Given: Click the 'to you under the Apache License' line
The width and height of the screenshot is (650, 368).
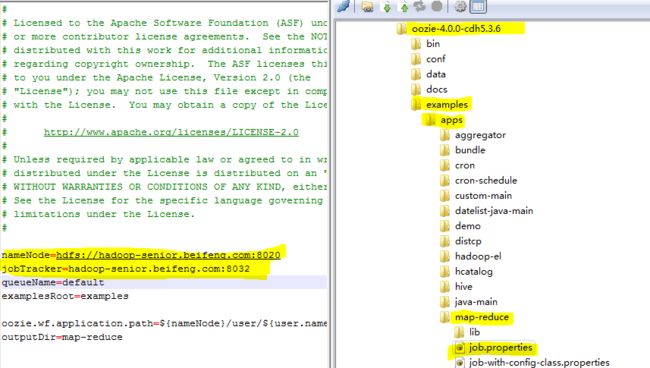Looking at the screenshot, I should [157, 77].
